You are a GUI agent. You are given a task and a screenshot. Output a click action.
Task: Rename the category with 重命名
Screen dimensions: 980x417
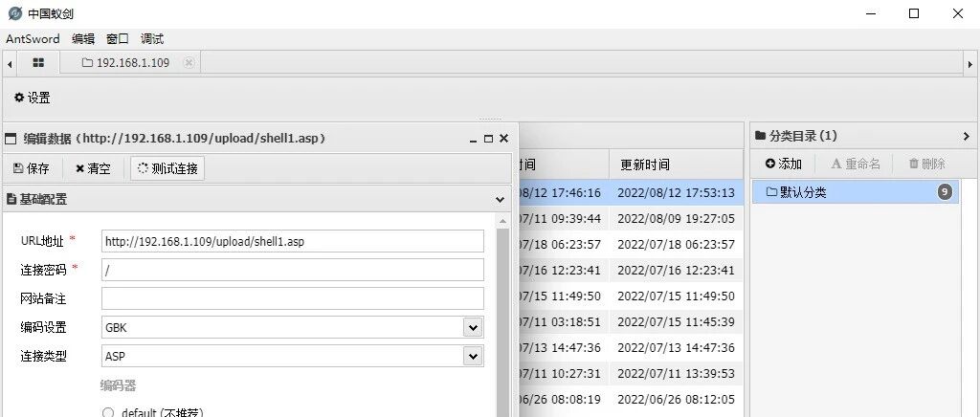pos(856,164)
